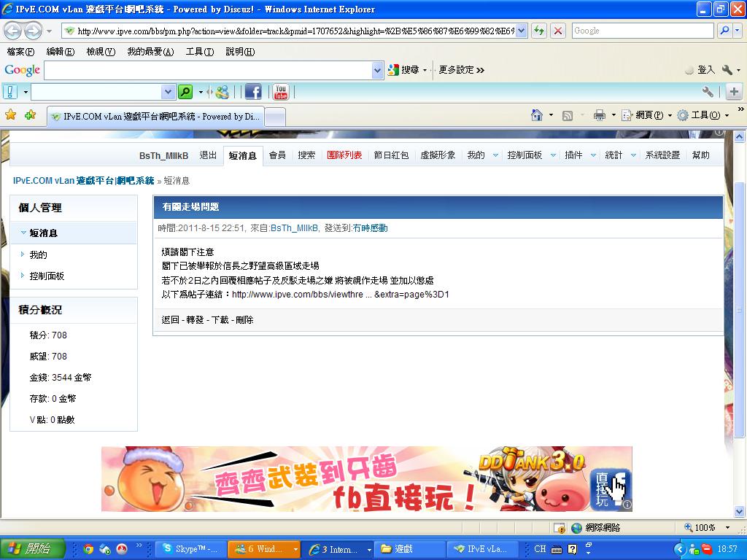This screenshot has height=560, width=747.
Task: Click the RSS feeds icon
Action: [x=568, y=116]
